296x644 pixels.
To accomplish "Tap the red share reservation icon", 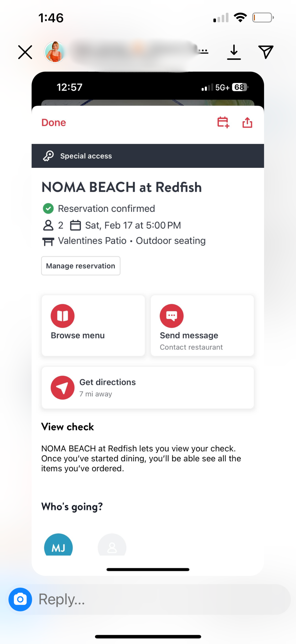I will coord(247,122).
